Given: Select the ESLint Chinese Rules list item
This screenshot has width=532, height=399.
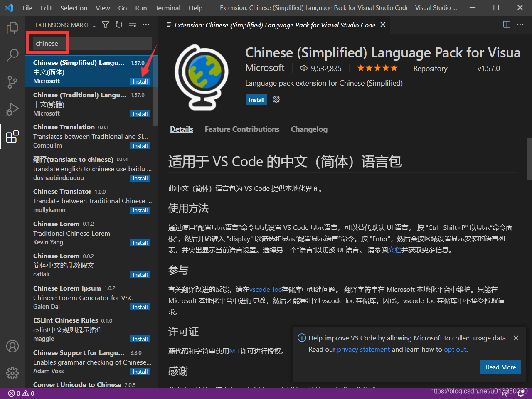Looking at the screenshot, I should coord(91,329).
